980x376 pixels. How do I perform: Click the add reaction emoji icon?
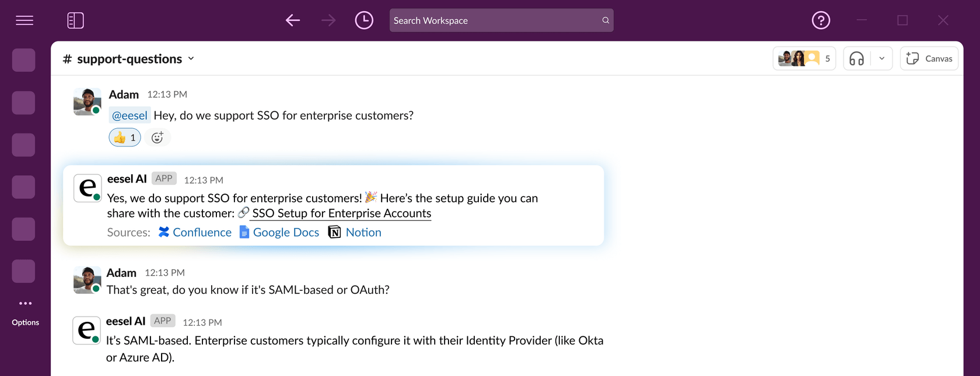click(157, 138)
